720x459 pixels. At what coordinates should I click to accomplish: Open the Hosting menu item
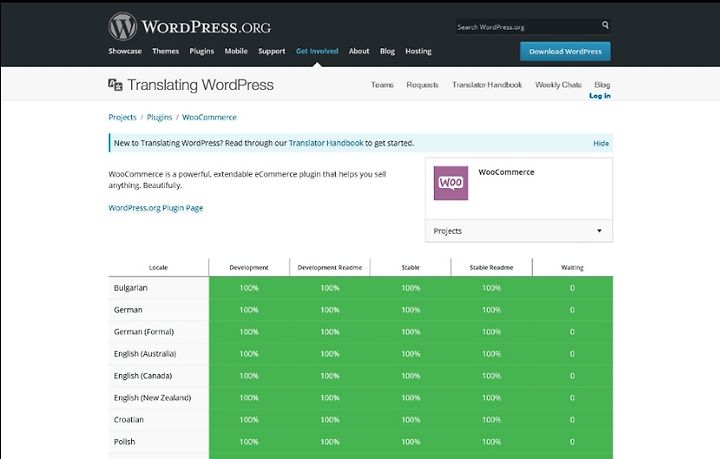click(x=418, y=51)
